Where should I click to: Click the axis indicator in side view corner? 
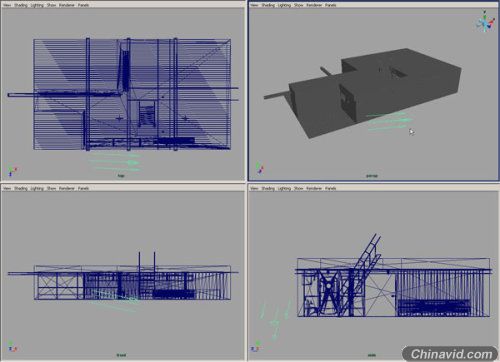pyautogui.click(x=256, y=347)
